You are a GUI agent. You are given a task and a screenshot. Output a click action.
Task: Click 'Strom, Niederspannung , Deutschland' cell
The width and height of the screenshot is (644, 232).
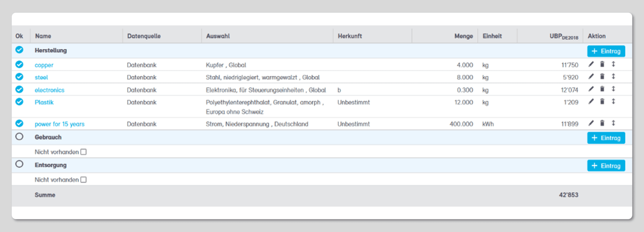click(x=257, y=124)
